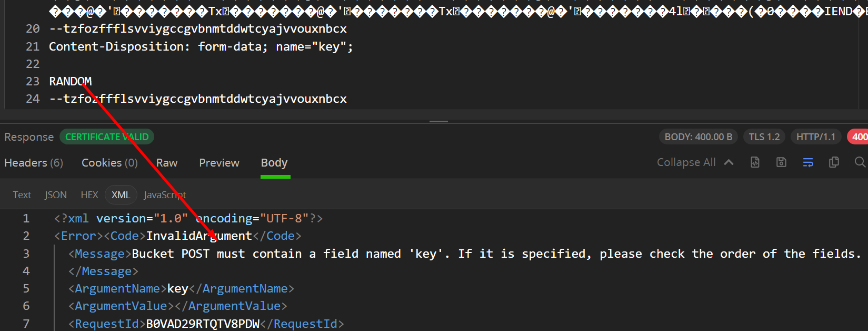Click the CERTIFICATE VALID badge

(107, 137)
